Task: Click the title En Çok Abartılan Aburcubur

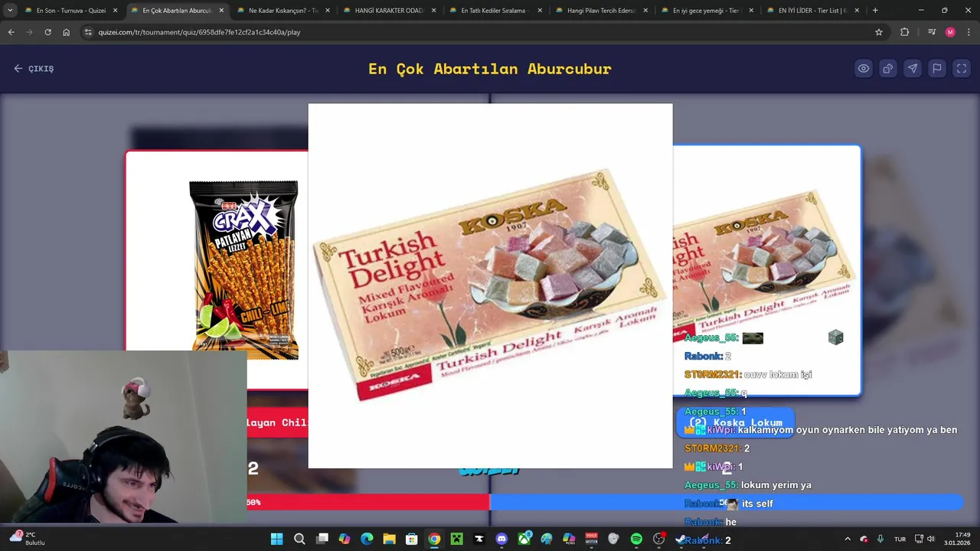Action: point(490,68)
